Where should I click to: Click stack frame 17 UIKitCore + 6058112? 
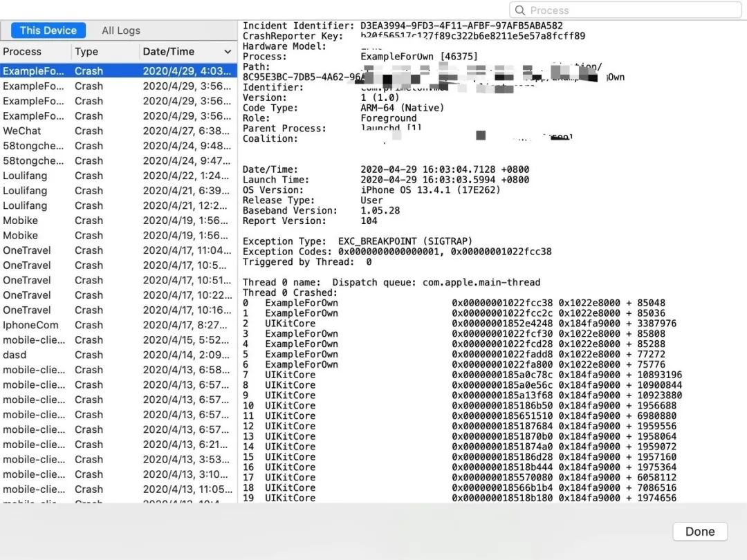[459, 478]
